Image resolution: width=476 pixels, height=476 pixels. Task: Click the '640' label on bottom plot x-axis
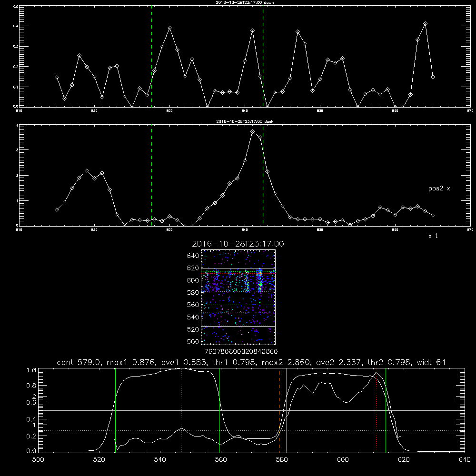(465, 460)
